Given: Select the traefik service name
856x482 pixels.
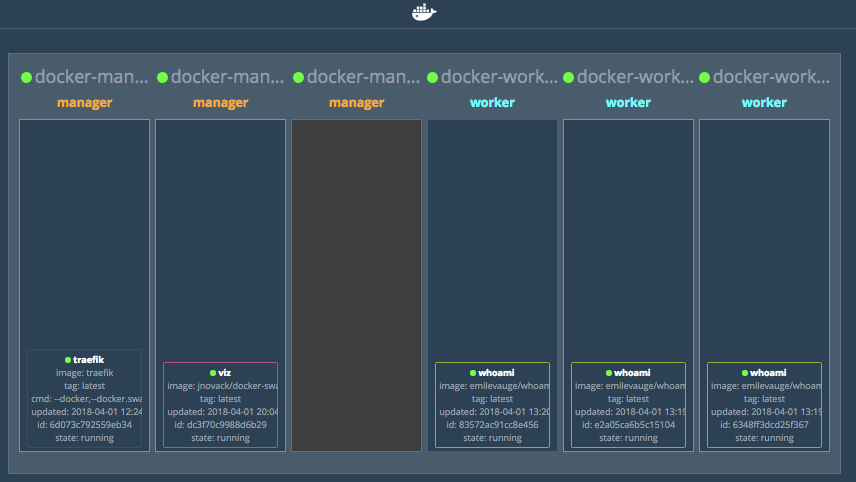Looking at the screenshot, I should pyautogui.click(x=88, y=360).
